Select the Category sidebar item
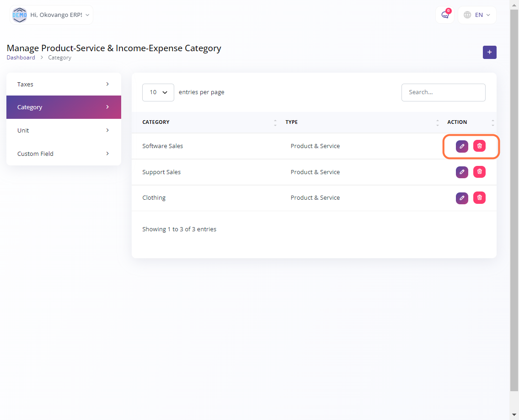The height and width of the screenshot is (420, 519). tap(64, 107)
